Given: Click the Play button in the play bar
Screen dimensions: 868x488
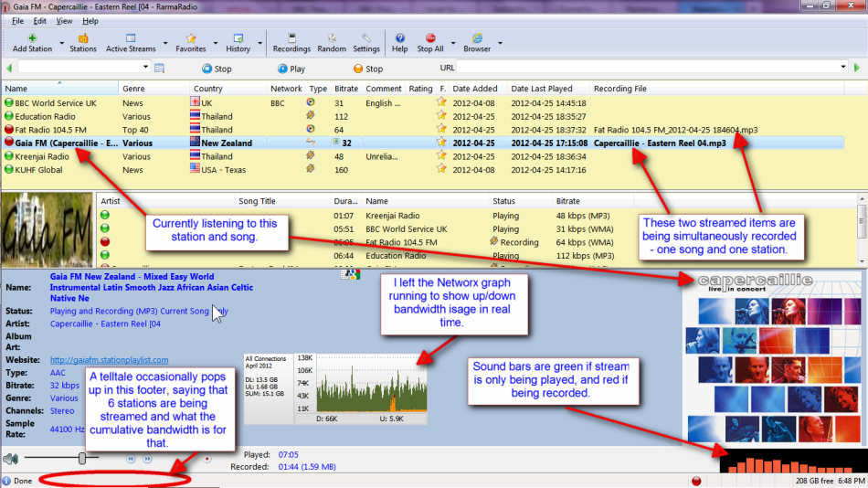Looking at the screenshot, I should [x=291, y=69].
